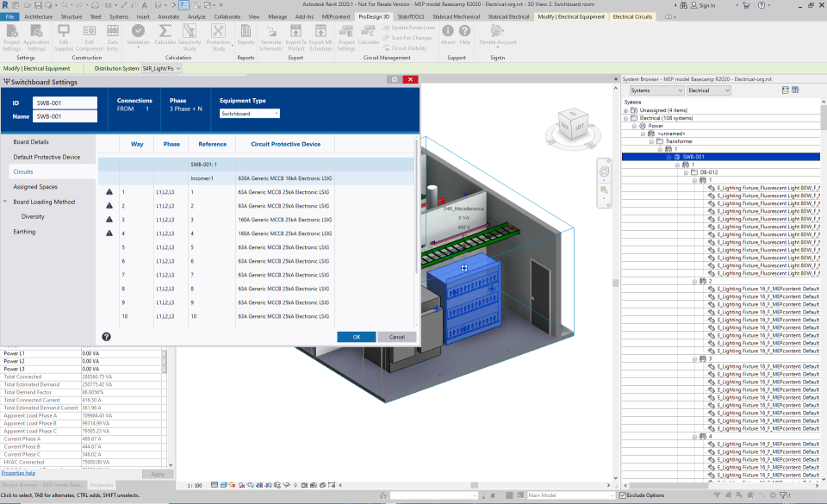
Task: Collapse the Electrical (108 systems) tree node
Action: pyautogui.click(x=625, y=118)
